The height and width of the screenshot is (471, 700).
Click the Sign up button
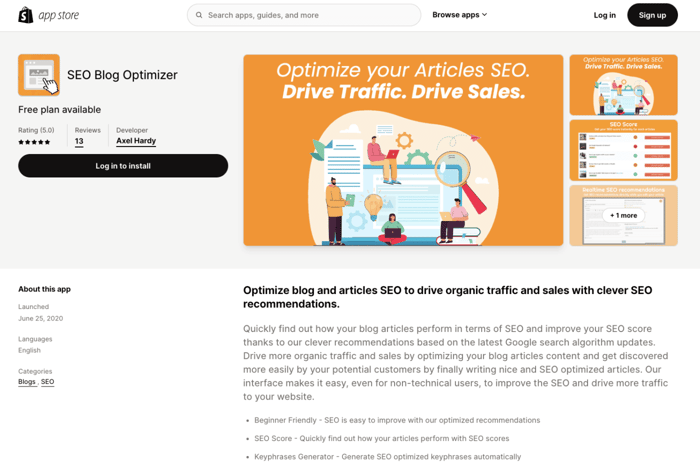[x=652, y=15]
